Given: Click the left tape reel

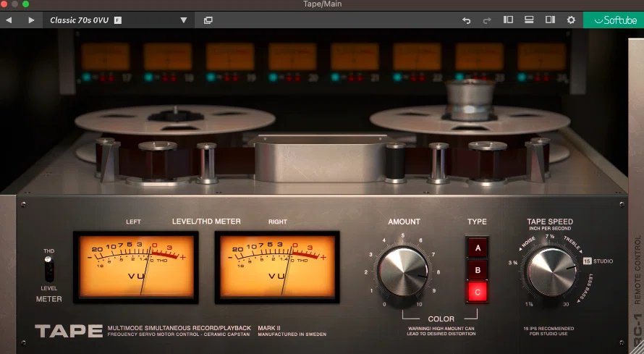Looking at the screenshot, I should [x=175, y=120].
